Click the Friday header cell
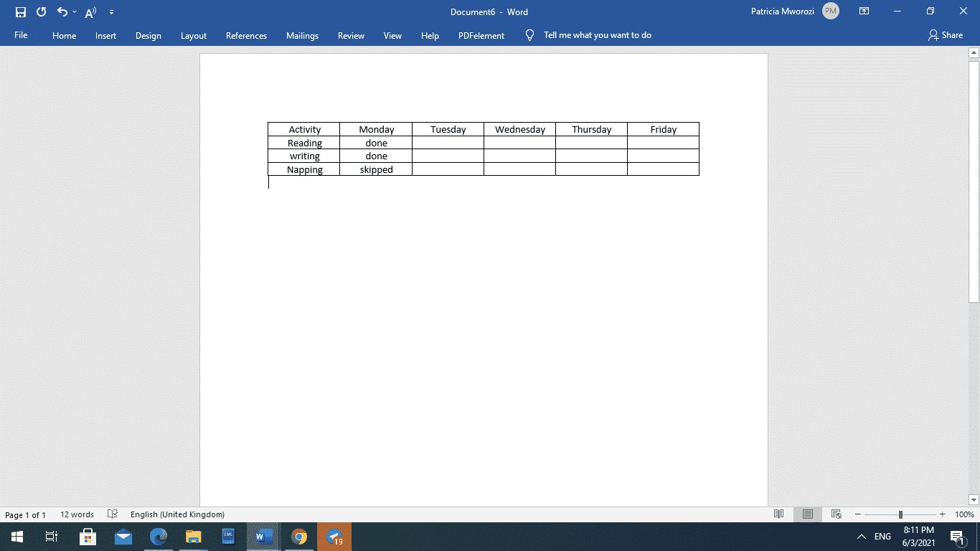The width and height of the screenshot is (980, 551). click(x=663, y=129)
